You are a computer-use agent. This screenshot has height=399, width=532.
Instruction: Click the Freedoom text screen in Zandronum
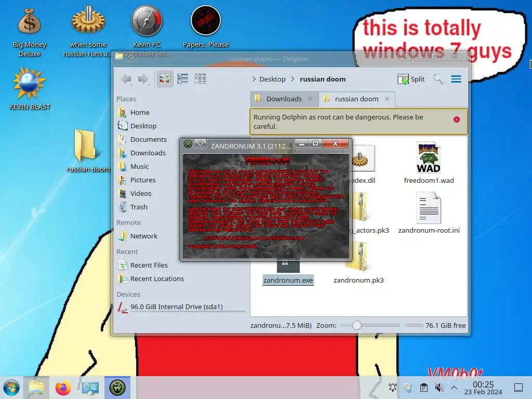(265, 206)
